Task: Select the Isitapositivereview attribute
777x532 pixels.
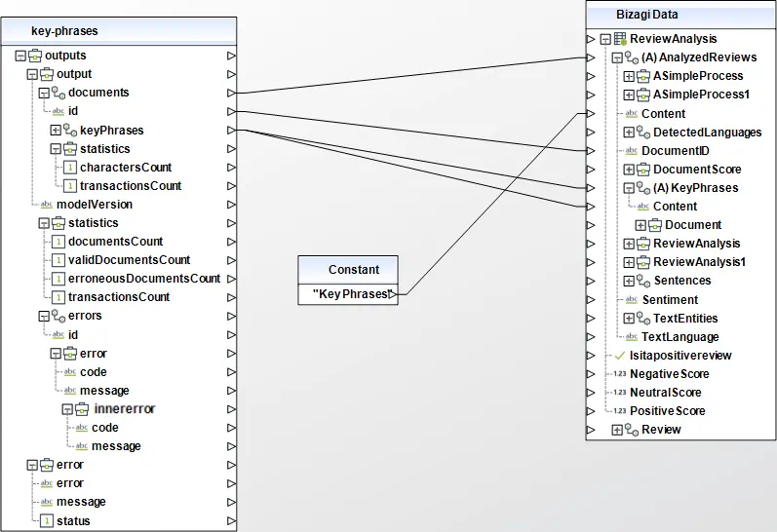Action: (x=680, y=356)
